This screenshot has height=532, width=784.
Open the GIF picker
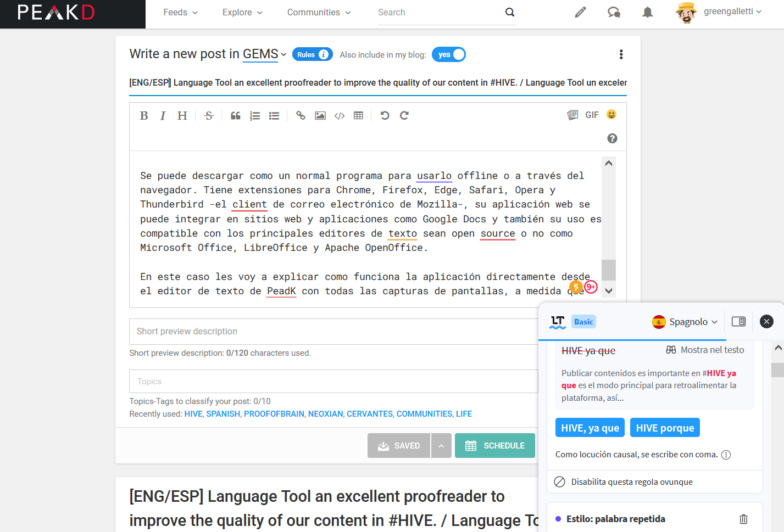592,115
